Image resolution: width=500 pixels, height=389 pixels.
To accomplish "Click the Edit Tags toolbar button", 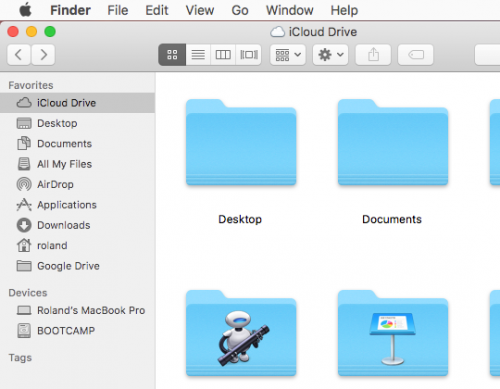I will [x=416, y=55].
